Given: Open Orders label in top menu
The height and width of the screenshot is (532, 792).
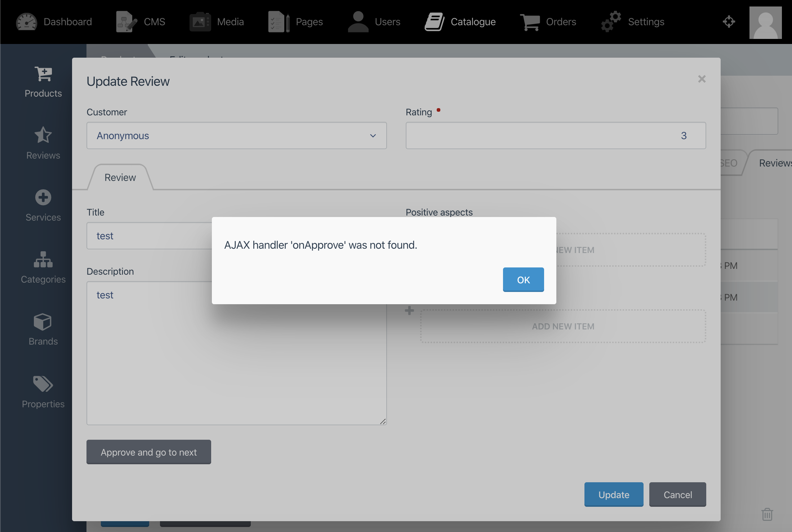Looking at the screenshot, I should [561, 22].
